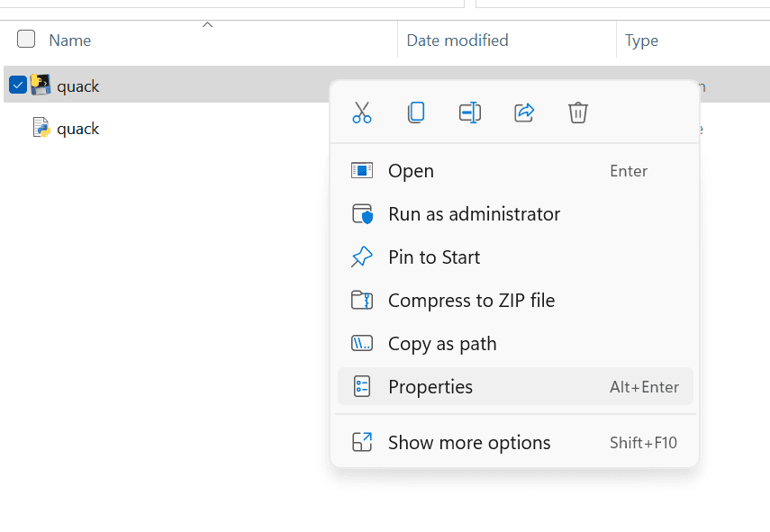Toggle the select-all checkbox beside Name header
Screen dimensions: 770x532
tap(26, 40)
